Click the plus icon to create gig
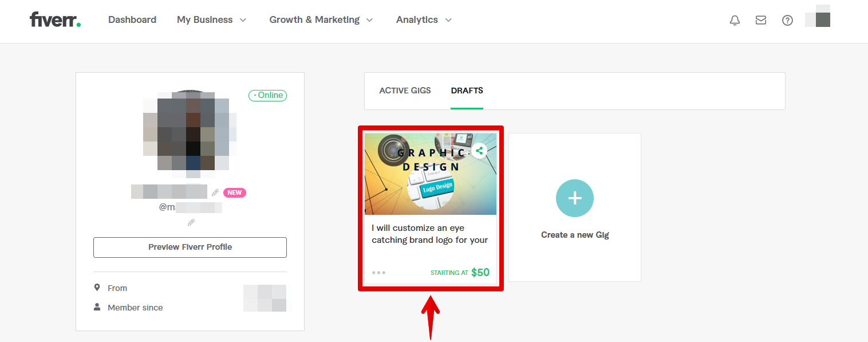The width and height of the screenshot is (868, 342). coord(574,198)
